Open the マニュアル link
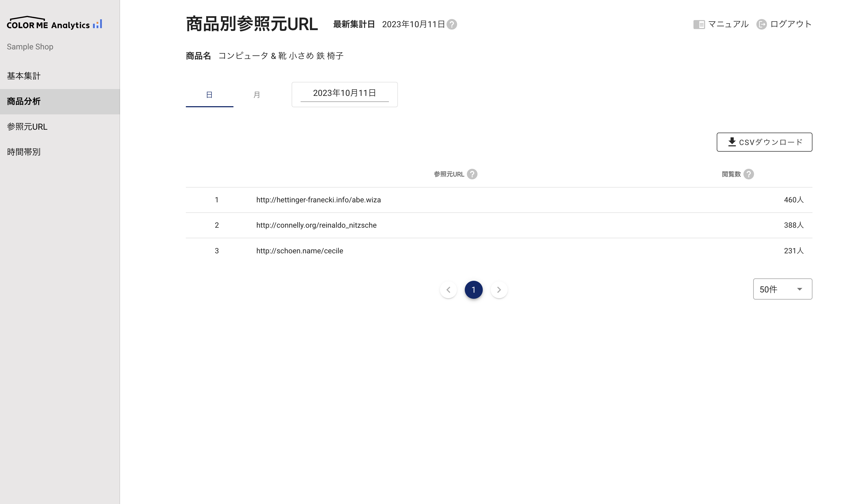864x504 pixels. [721, 24]
